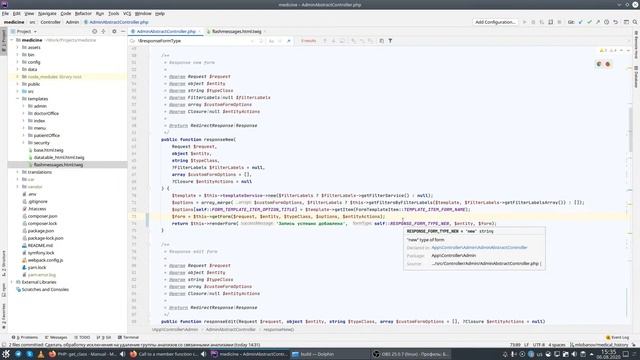Expand the admin folder under templates
The image size is (640, 360).
point(23,106)
